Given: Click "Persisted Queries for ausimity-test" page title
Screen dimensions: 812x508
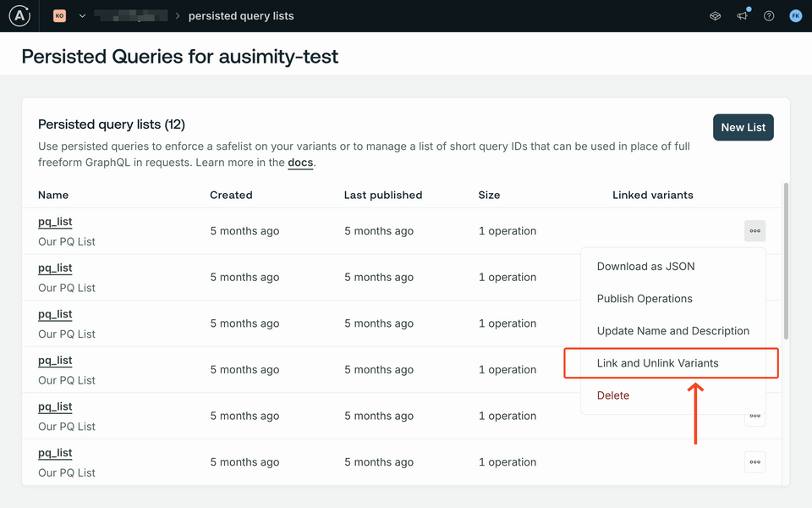Looking at the screenshot, I should coord(179,56).
